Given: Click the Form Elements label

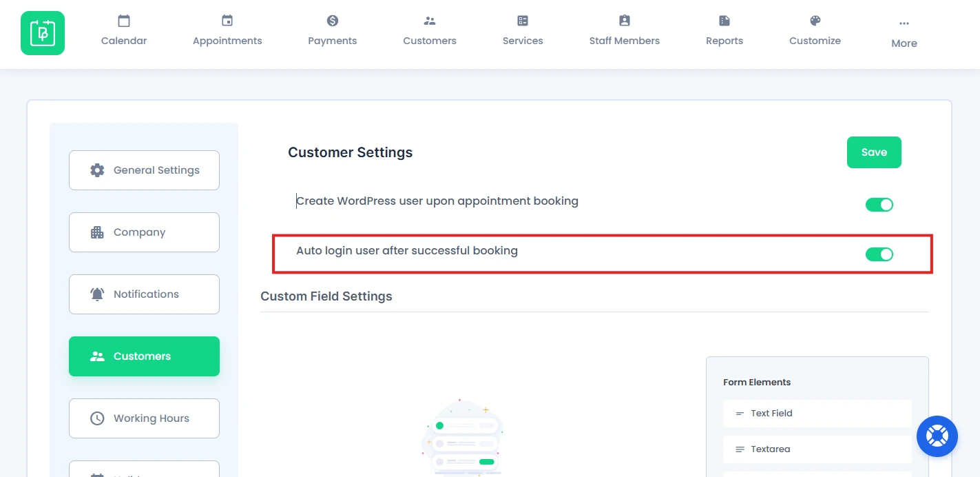Looking at the screenshot, I should [757, 383].
